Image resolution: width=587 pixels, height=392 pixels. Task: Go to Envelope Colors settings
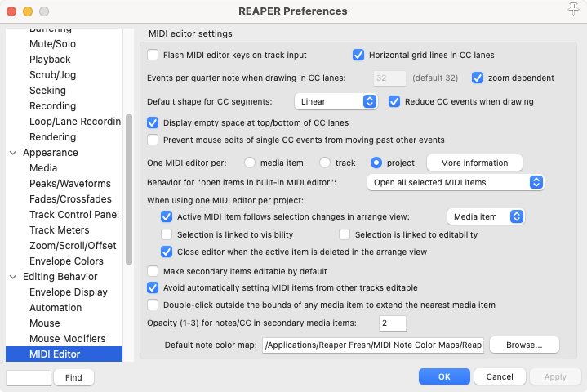click(66, 261)
